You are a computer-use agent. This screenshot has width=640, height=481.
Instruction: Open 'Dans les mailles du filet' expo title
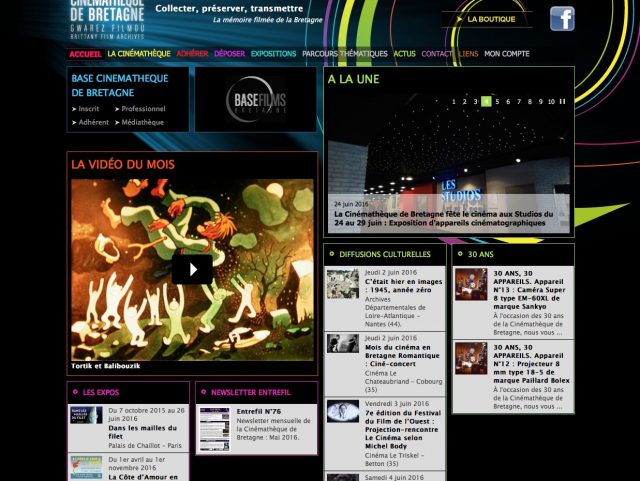click(x=142, y=432)
